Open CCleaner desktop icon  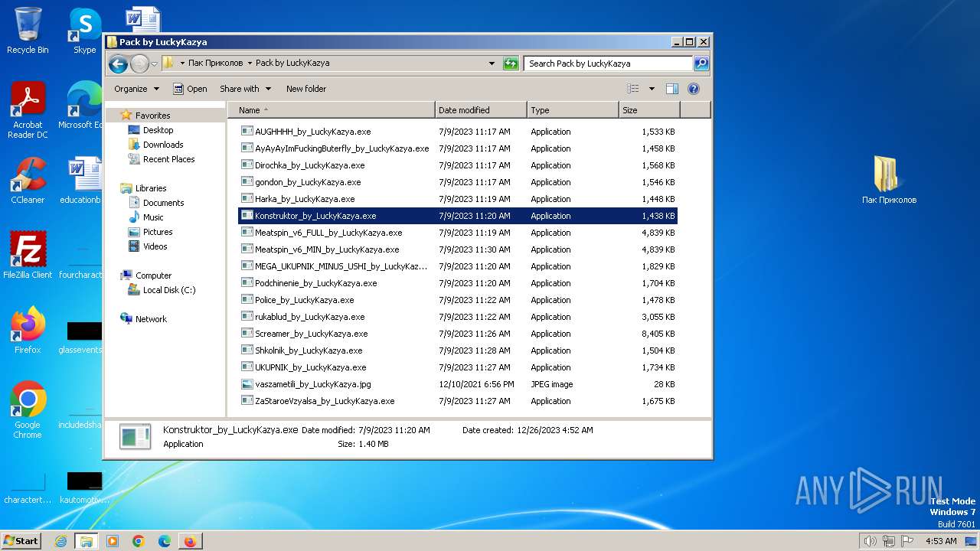click(28, 181)
